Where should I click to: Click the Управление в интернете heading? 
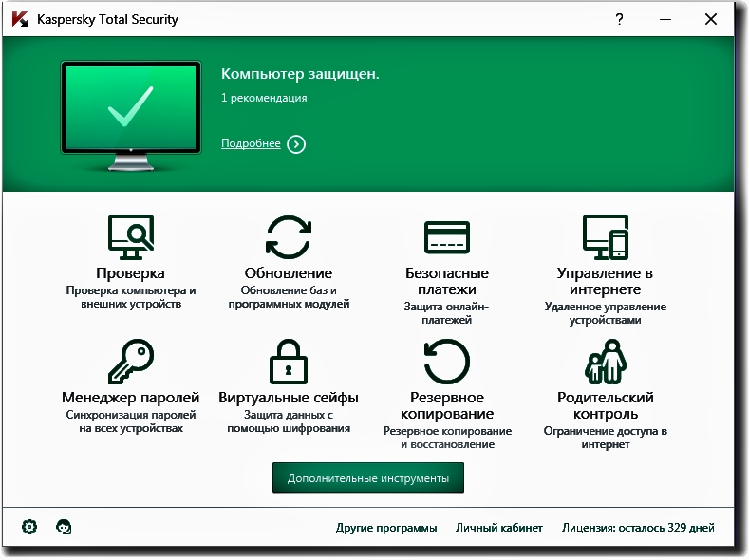(x=606, y=281)
